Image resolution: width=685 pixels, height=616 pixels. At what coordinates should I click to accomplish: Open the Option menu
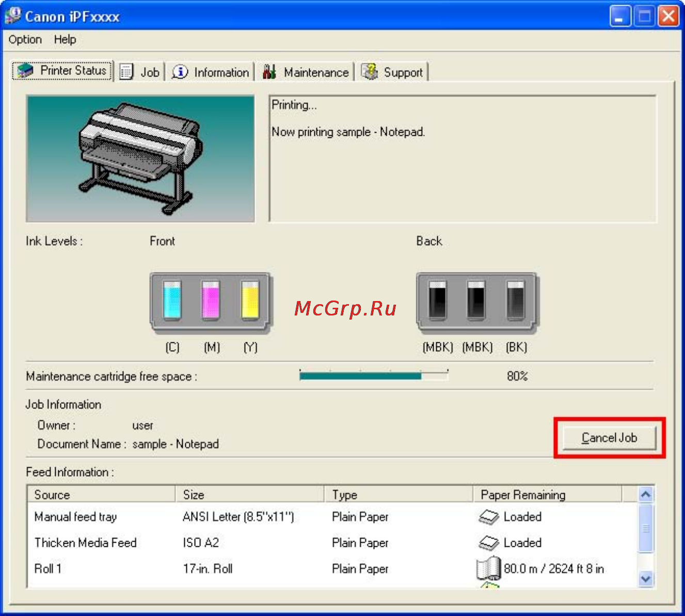tap(25, 40)
